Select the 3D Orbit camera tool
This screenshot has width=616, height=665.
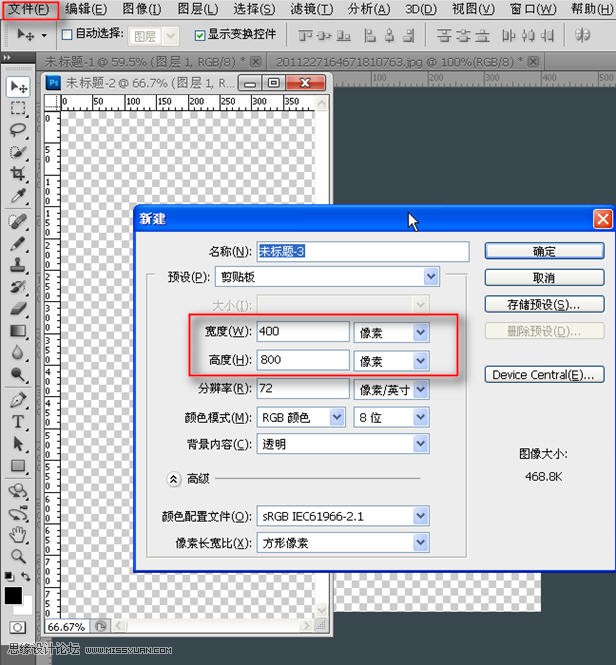[18, 514]
